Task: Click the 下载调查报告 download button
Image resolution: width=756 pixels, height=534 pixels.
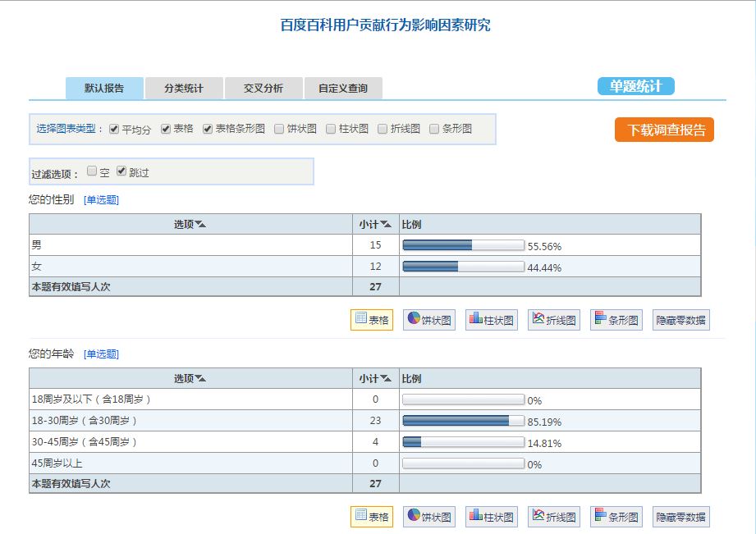Action: 664,130
